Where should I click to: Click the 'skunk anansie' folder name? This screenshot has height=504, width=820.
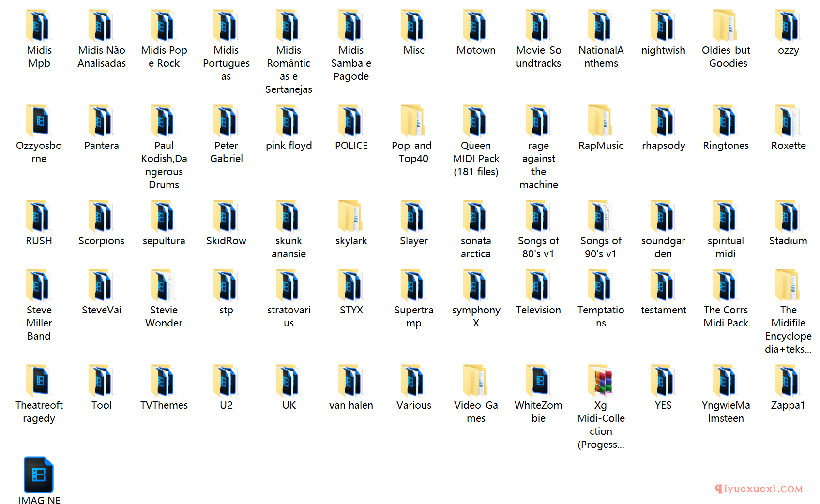point(289,247)
